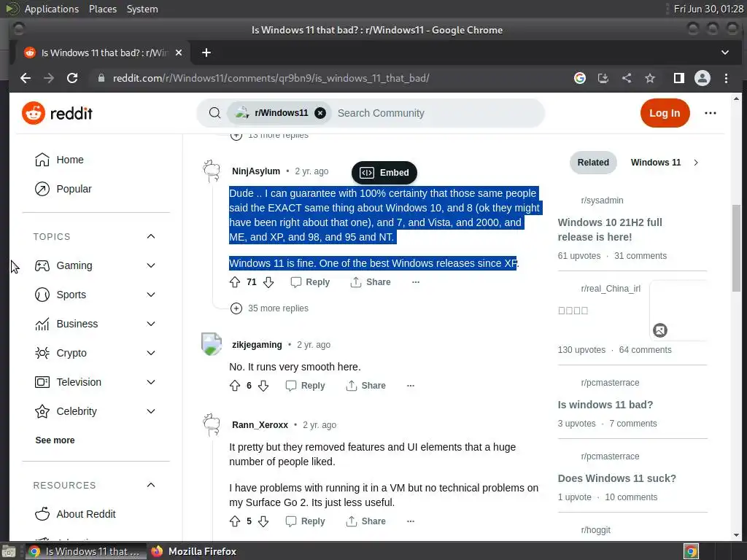Open the r/real_China_irl post thumbnail

[x=678, y=311]
